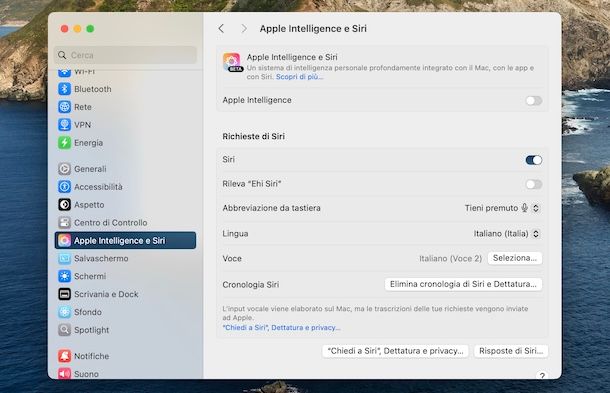Click the Salvaschermo sidebar label

[101, 258]
